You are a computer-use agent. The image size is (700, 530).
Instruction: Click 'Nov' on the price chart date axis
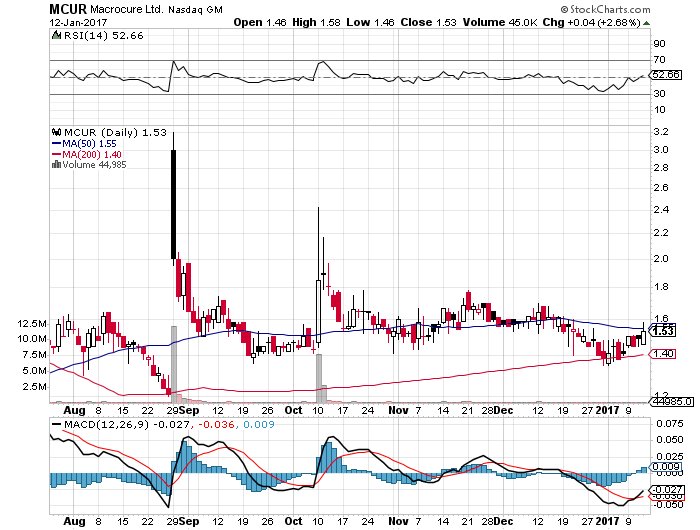[398, 410]
